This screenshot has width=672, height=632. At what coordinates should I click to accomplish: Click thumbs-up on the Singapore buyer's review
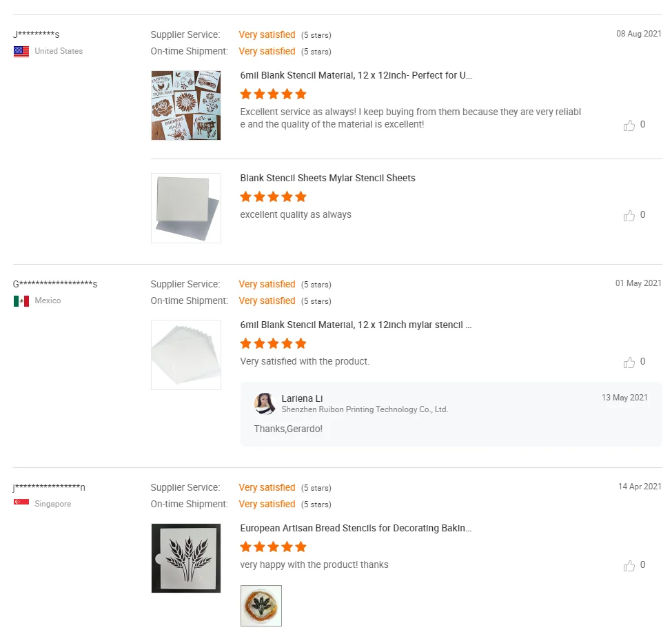(x=629, y=566)
